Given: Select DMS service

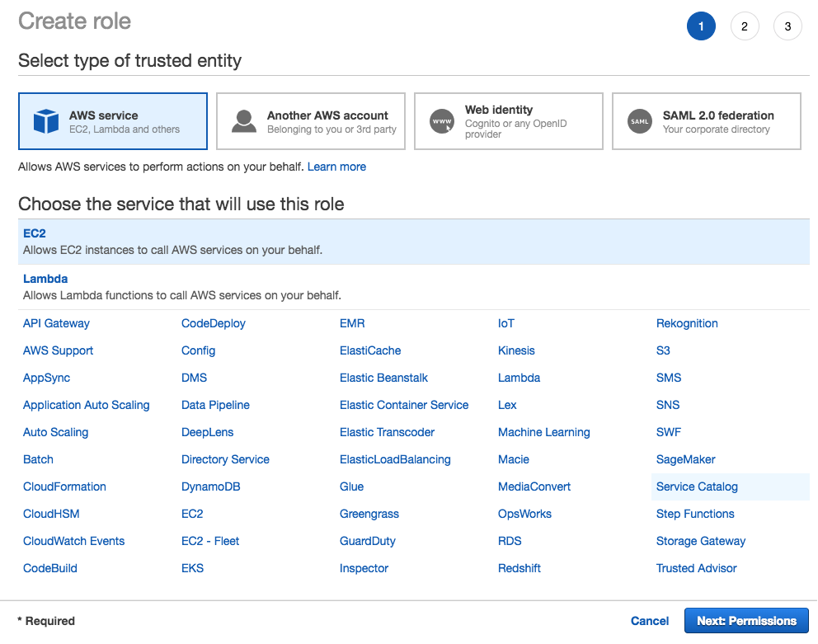Looking at the screenshot, I should pyautogui.click(x=194, y=378).
